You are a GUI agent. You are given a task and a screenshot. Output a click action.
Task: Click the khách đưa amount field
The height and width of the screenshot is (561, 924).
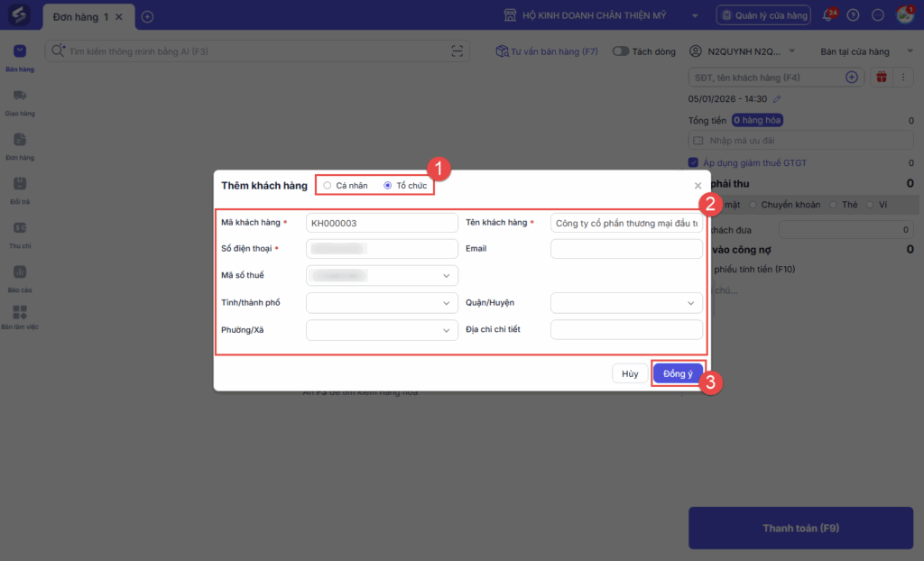pyautogui.click(x=846, y=230)
